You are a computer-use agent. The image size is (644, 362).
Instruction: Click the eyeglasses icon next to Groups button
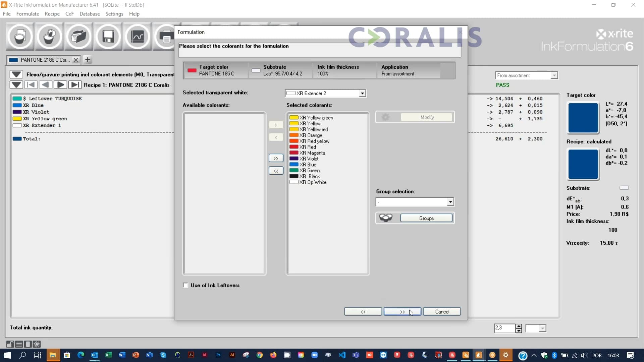[386, 218]
